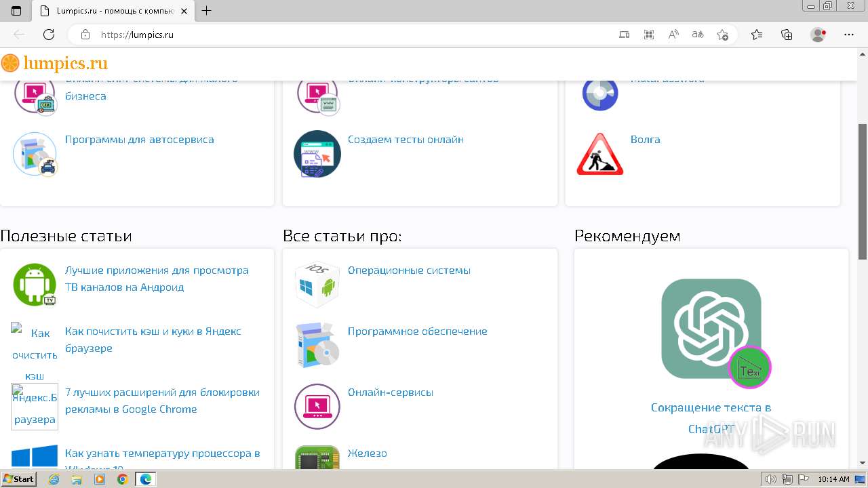Open the Android TV channels apps article
The height and width of the screenshot is (488, 868).
(157, 279)
